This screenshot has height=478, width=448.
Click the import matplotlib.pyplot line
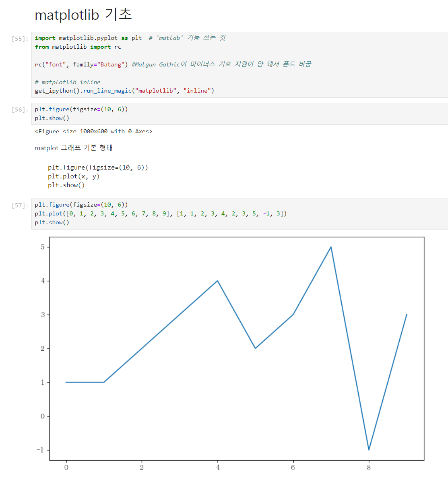click(x=130, y=38)
